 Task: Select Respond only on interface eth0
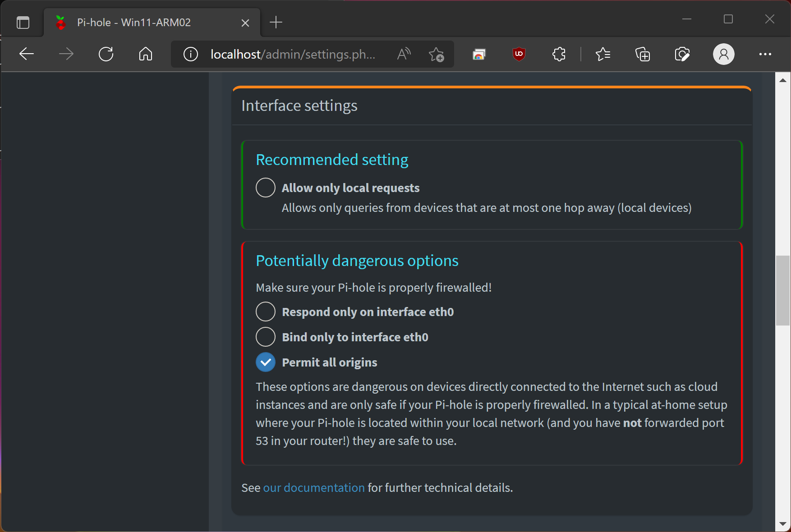click(x=266, y=312)
